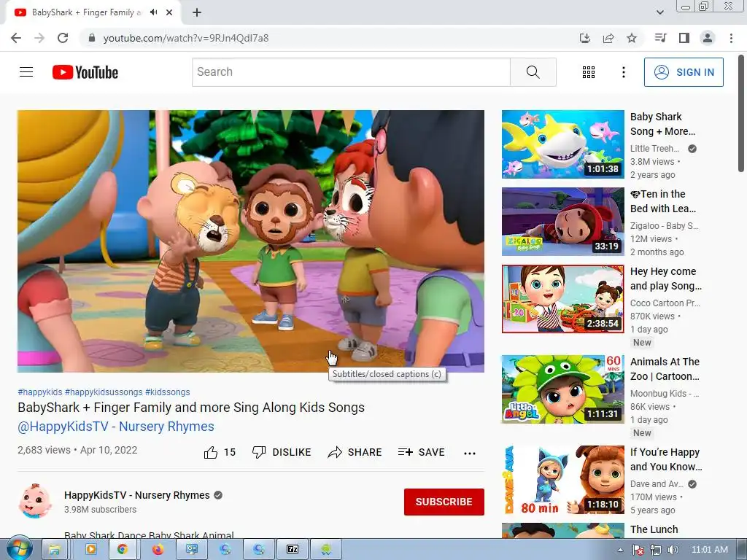Show hidden system tray icons
747x560 pixels.
[620, 550]
